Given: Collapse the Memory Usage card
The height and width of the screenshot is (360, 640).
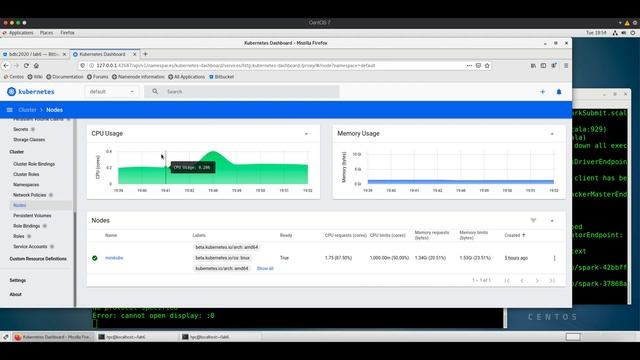Looking at the screenshot, I should click(552, 134).
